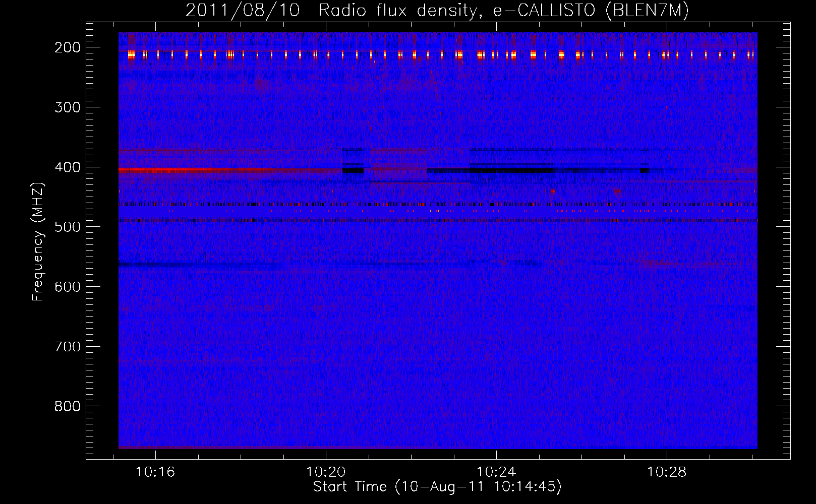
Task: Click the 10:20 time tick label
Action: (326, 472)
